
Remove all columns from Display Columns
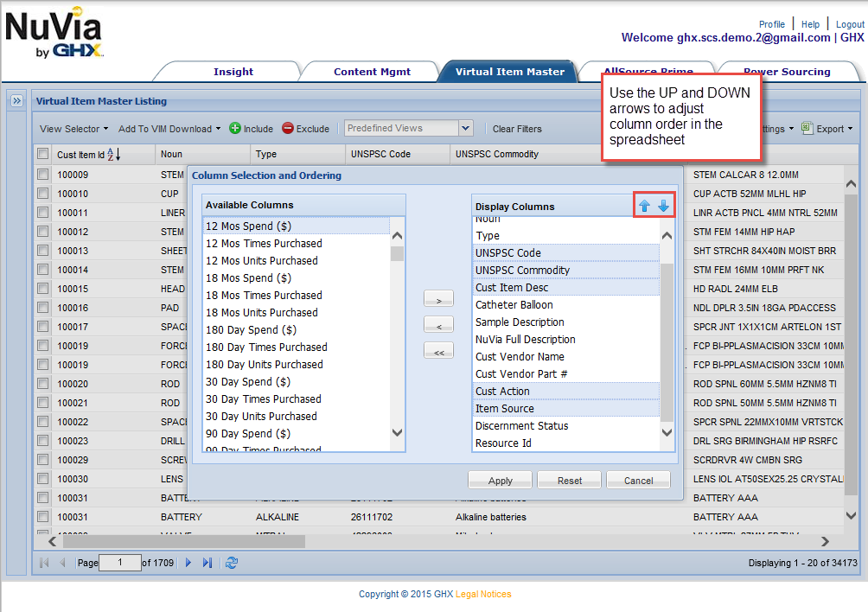(x=438, y=351)
